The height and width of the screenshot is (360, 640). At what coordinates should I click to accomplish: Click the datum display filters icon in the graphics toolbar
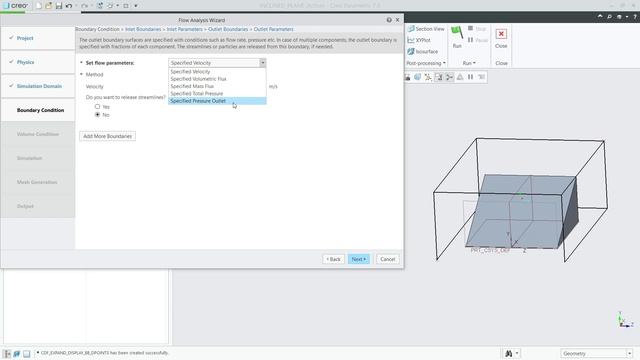pos(428,77)
